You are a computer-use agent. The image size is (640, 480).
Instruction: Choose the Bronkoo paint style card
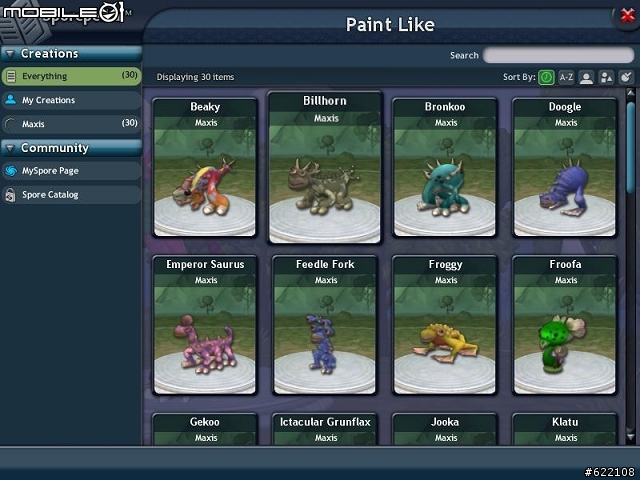tap(445, 167)
